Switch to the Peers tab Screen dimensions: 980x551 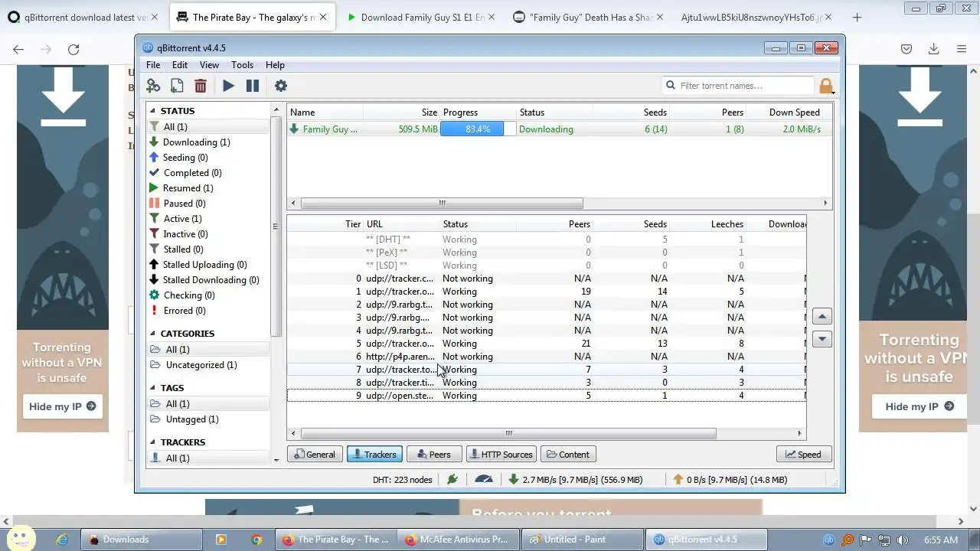click(434, 454)
